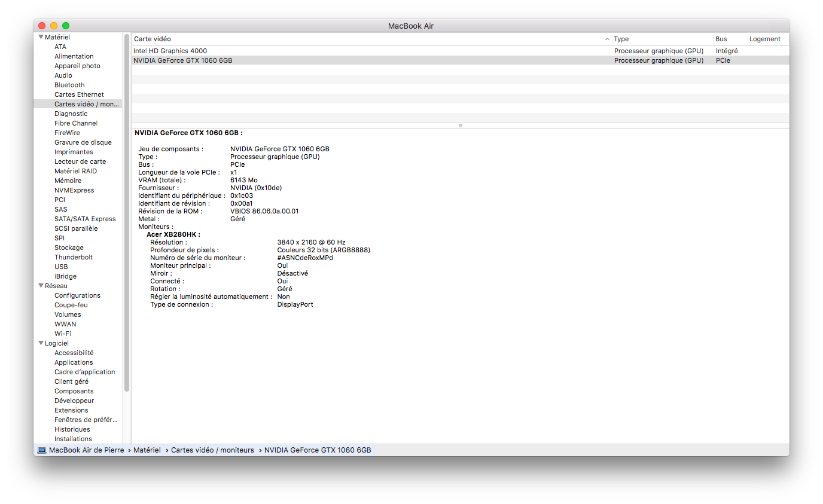
Task: Open the SAS sidebar entry
Action: click(x=61, y=209)
